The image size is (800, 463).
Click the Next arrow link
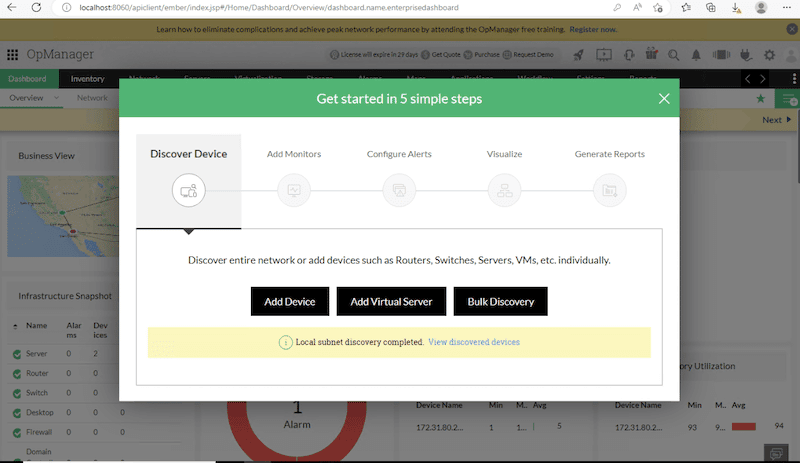pos(777,119)
